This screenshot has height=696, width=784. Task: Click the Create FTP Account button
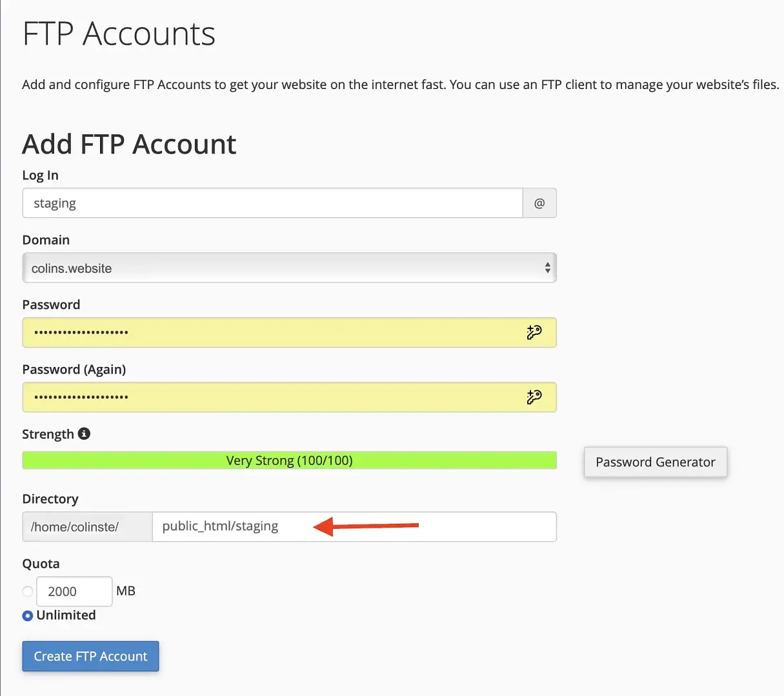(90, 656)
